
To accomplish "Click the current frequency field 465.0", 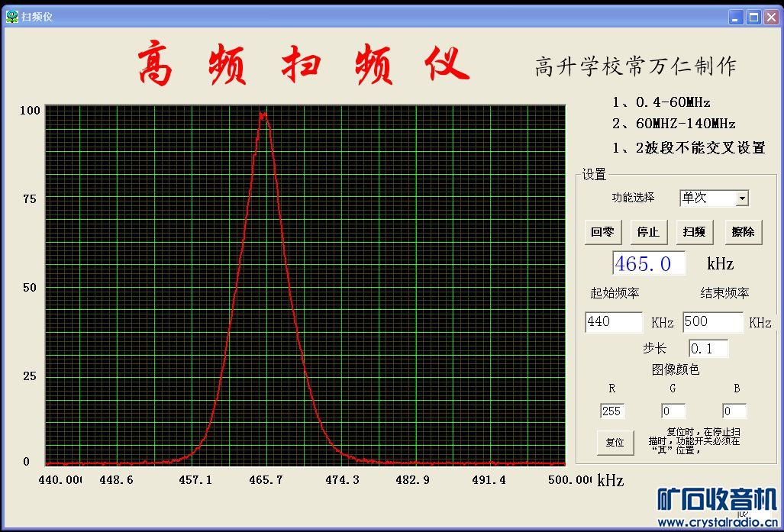I will 649,263.
